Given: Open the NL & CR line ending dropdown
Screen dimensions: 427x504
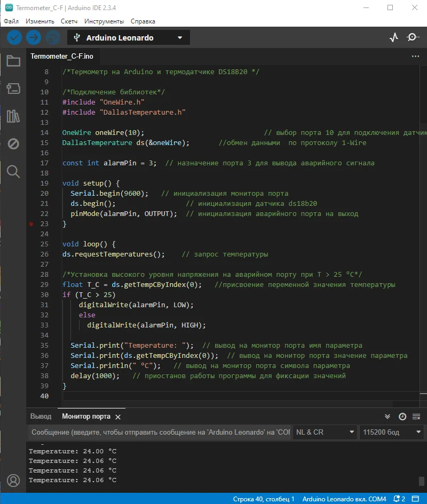Looking at the screenshot, I should click(325, 432).
